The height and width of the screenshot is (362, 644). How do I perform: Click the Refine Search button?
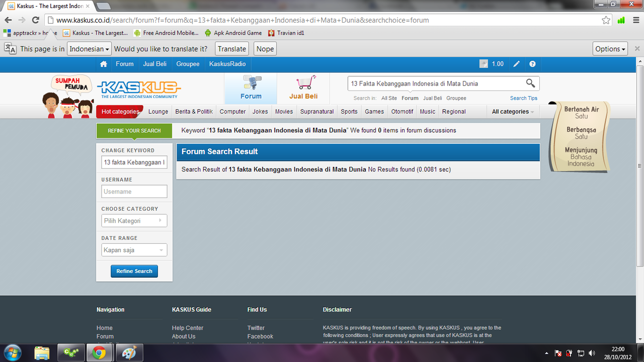[x=134, y=271]
